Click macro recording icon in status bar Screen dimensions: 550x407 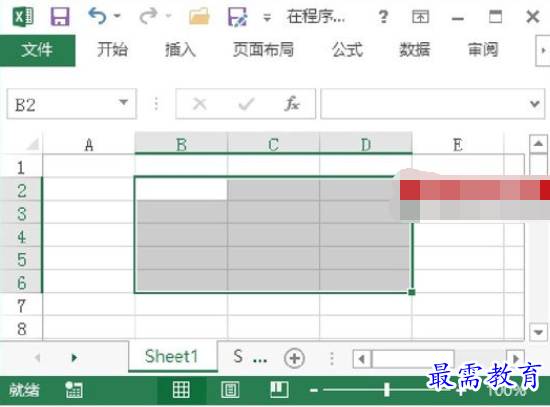(x=74, y=390)
